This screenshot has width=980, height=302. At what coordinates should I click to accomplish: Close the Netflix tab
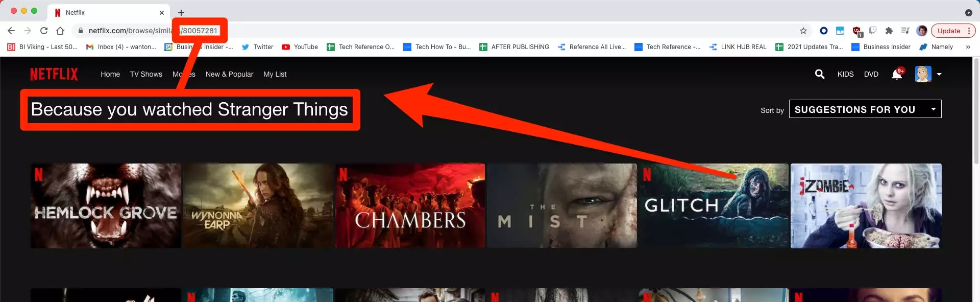[162, 13]
